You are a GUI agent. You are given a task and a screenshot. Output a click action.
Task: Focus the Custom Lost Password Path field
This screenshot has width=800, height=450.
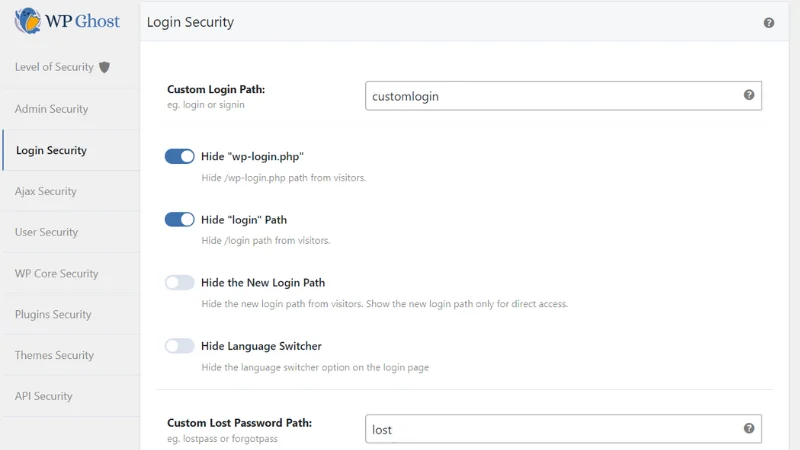(550, 429)
